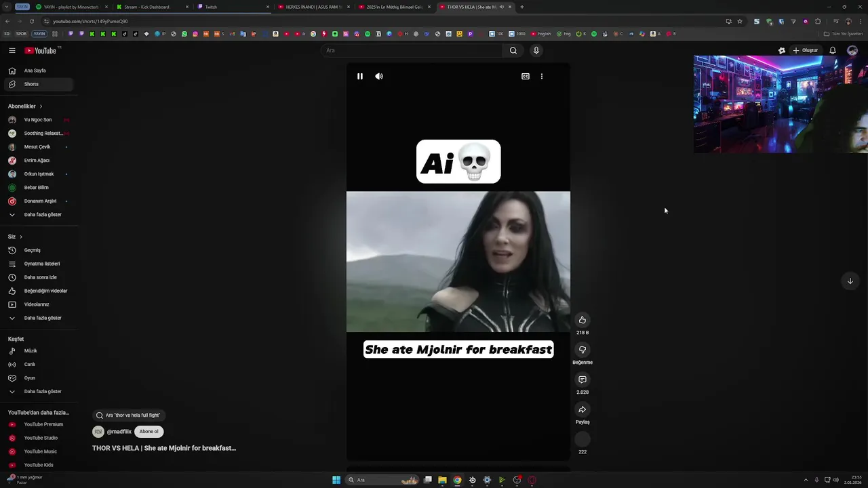Click the YouTube search input field
This screenshot has width=868, height=488.
(x=412, y=50)
